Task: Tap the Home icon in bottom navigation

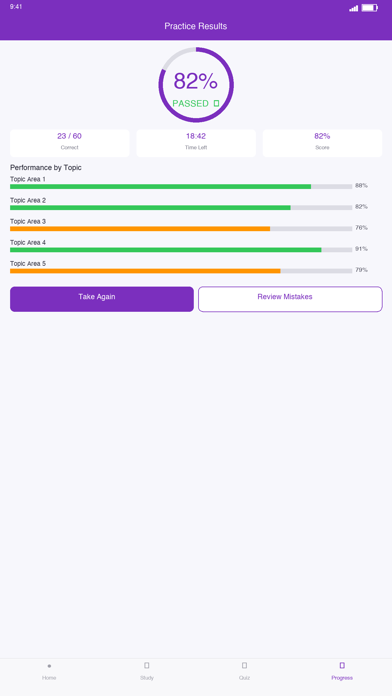Action: (x=49, y=666)
